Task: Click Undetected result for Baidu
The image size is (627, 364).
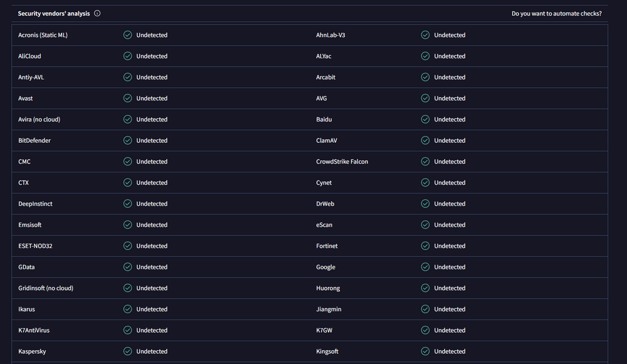Action: 450,120
